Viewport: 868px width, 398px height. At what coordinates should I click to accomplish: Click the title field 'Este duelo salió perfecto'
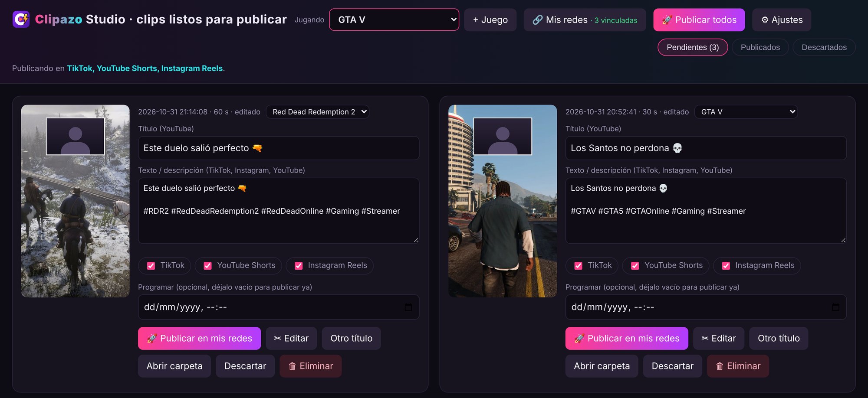(279, 148)
